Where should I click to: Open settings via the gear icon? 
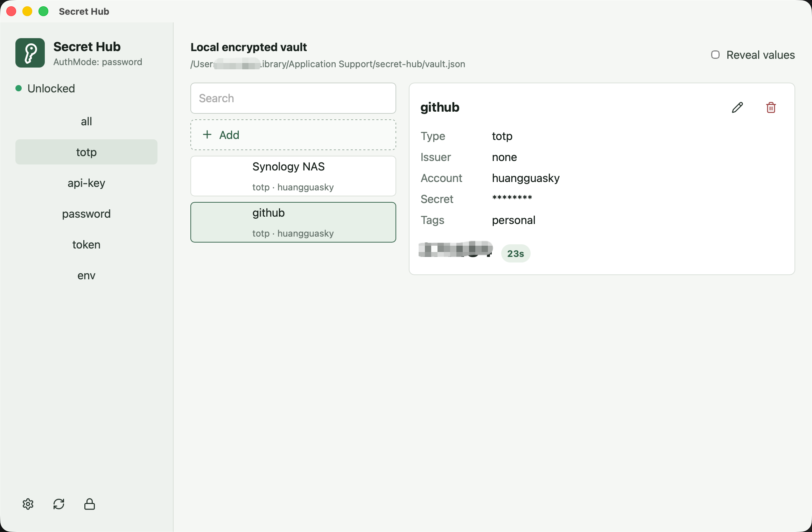click(x=28, y=504)
